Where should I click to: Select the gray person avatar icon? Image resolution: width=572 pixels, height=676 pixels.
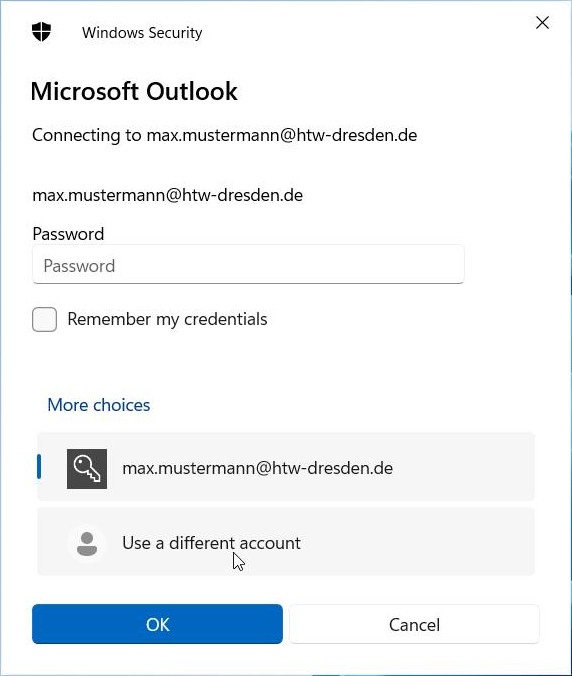tap(87, 544)
